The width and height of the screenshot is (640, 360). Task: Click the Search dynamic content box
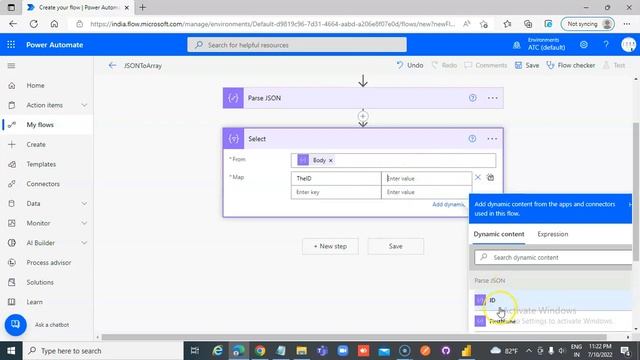(x=553, y=258)
